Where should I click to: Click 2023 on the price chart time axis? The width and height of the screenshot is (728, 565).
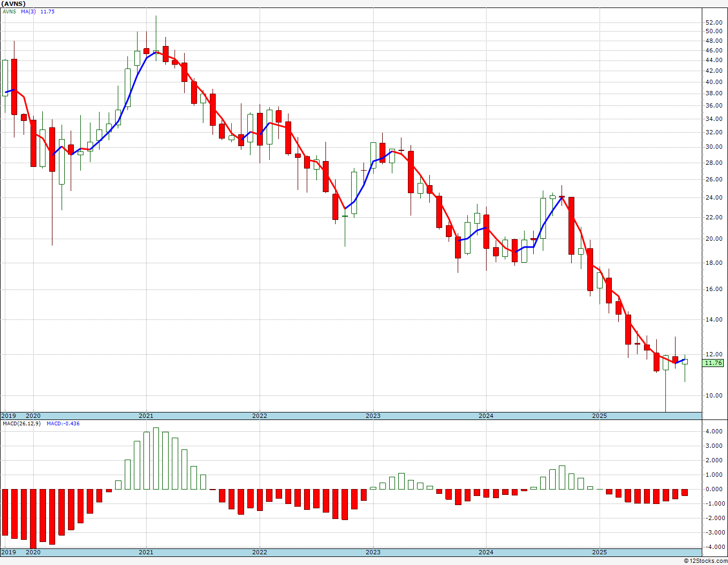point(373,416)
